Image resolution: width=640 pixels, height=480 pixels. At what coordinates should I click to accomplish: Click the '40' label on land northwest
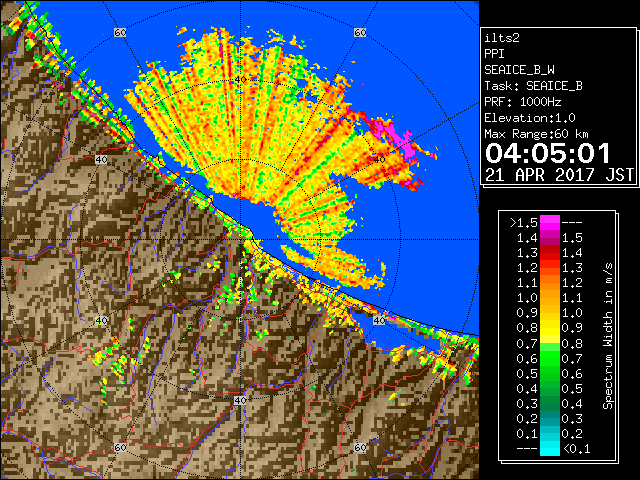[x=101, y=160]
